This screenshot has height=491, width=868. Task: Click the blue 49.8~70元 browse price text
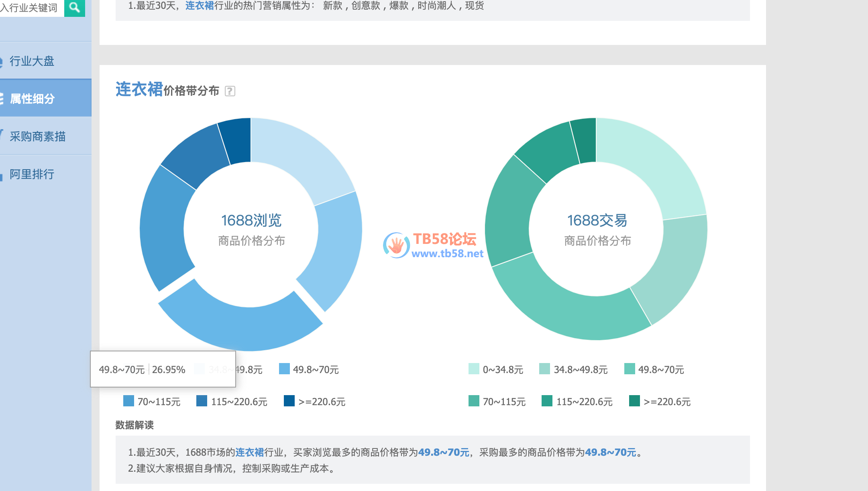(x=444, y=452)
